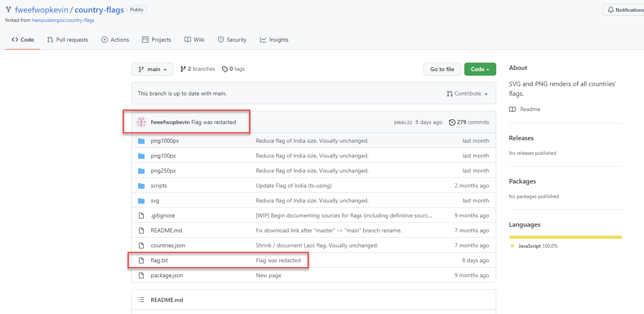Click the svg folder icon
Screen dimensions: 644x314
coord(141,201)
